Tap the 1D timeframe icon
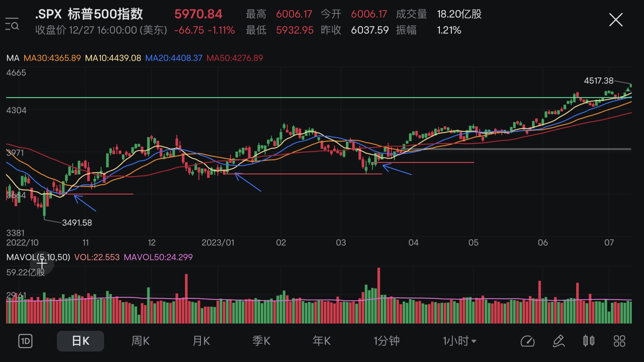644x362 pixels. tap(25, 341)
